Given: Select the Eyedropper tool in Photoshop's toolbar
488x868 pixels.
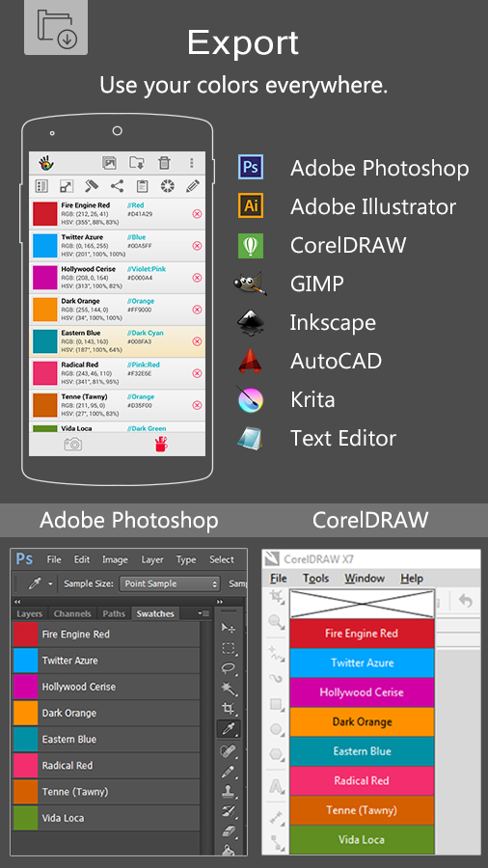Looking at the screenshot, I should click(x=229, y=729).
